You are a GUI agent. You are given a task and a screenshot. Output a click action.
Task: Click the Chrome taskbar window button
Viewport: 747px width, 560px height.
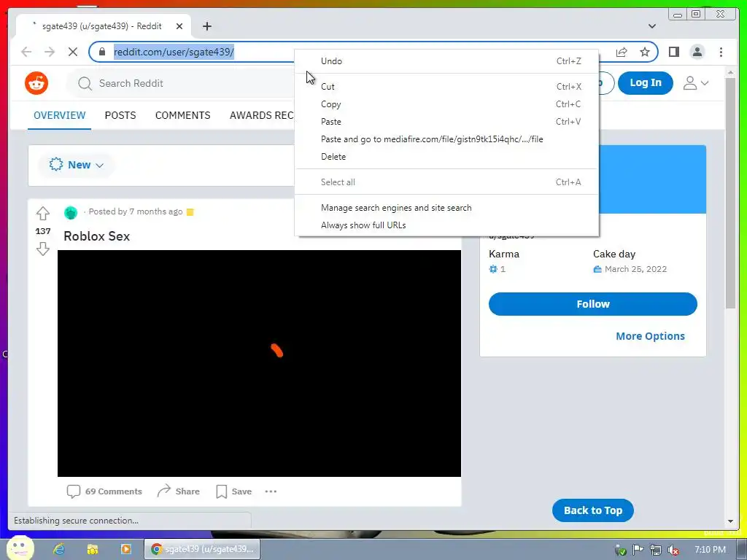pos(202,549)
